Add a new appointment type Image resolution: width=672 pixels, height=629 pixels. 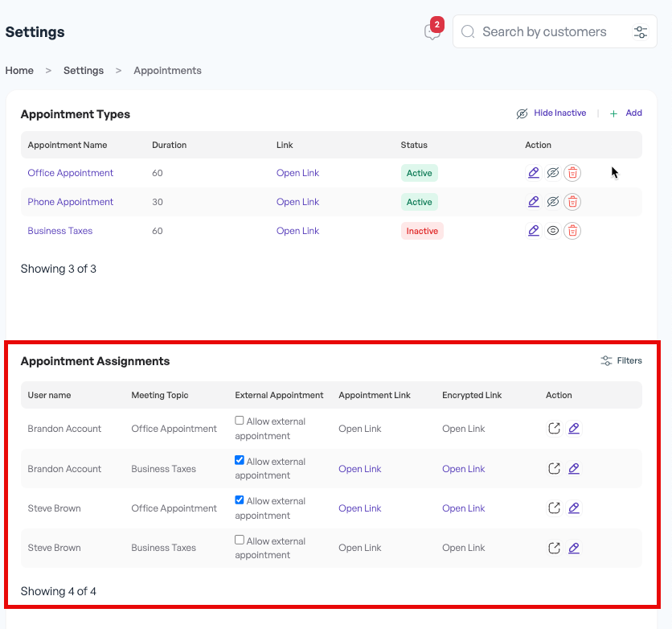coord(625,113)
